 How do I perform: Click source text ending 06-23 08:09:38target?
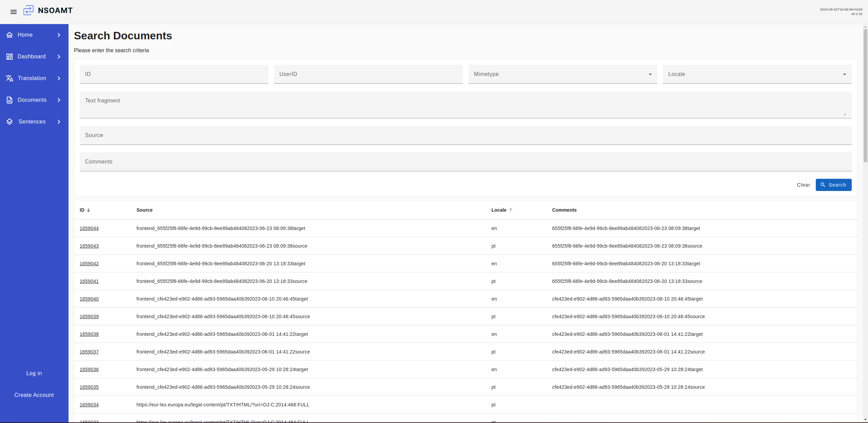(x=221, y=228)
